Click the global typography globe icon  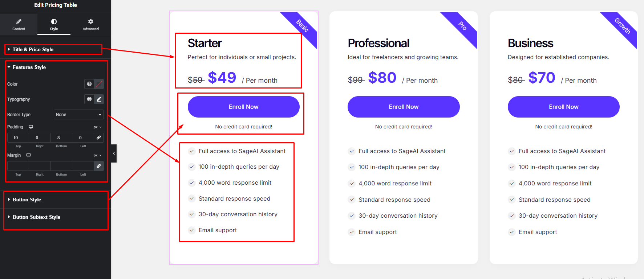click(89, 99)
